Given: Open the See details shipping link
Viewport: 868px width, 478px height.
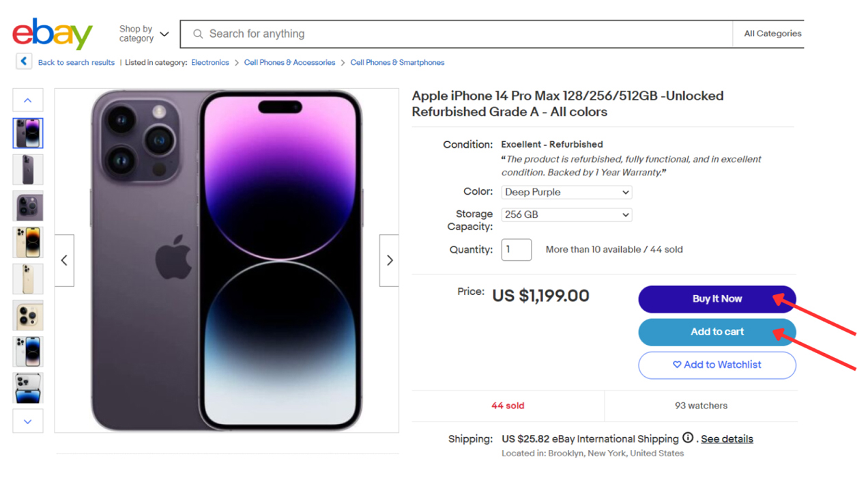Looking at the screenshot, I should [x=727, y=439].
